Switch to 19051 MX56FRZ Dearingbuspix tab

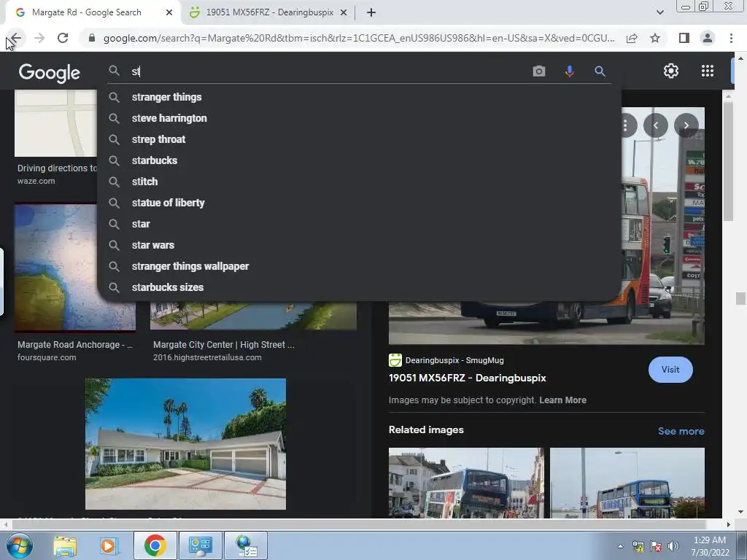point(269,12)
